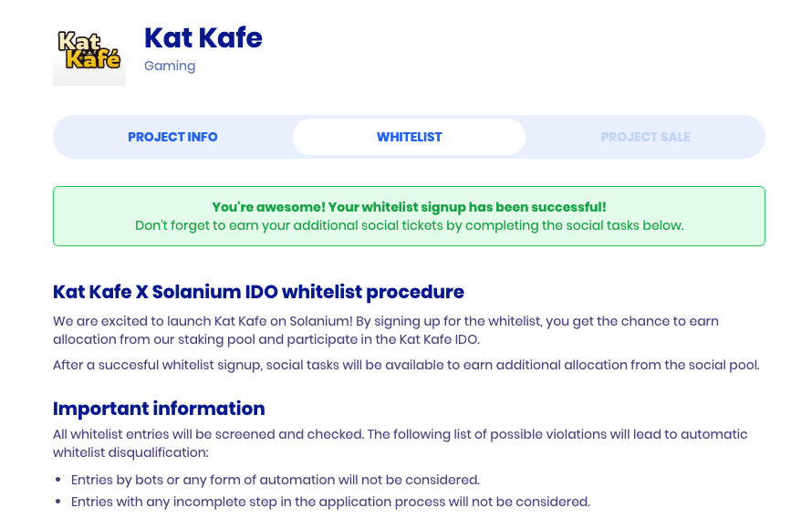This screenshot has height=529, width=812.
Task: Click the bullet about incomplete steps
Action: point(330,502)
